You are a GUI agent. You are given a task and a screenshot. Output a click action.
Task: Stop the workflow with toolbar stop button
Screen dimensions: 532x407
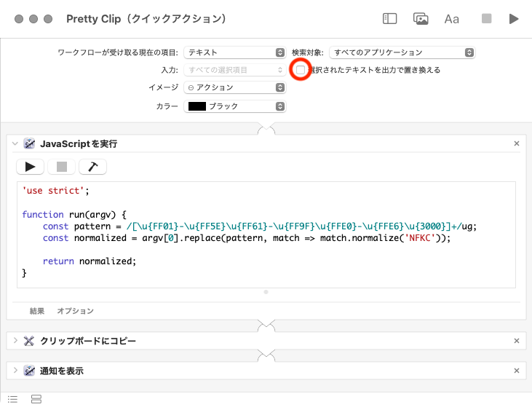pos(486,19)
